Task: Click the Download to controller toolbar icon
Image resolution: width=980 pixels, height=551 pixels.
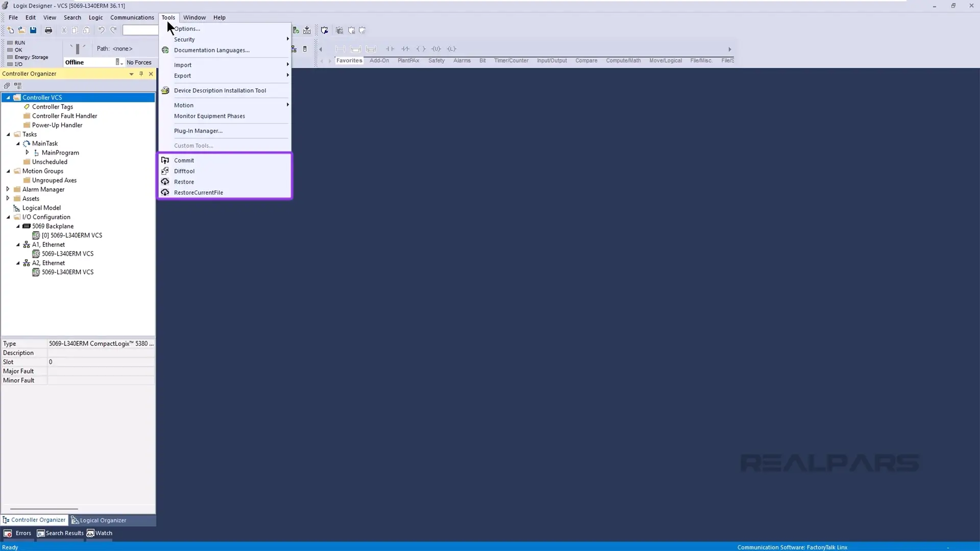Action: [x=307, y=31]
